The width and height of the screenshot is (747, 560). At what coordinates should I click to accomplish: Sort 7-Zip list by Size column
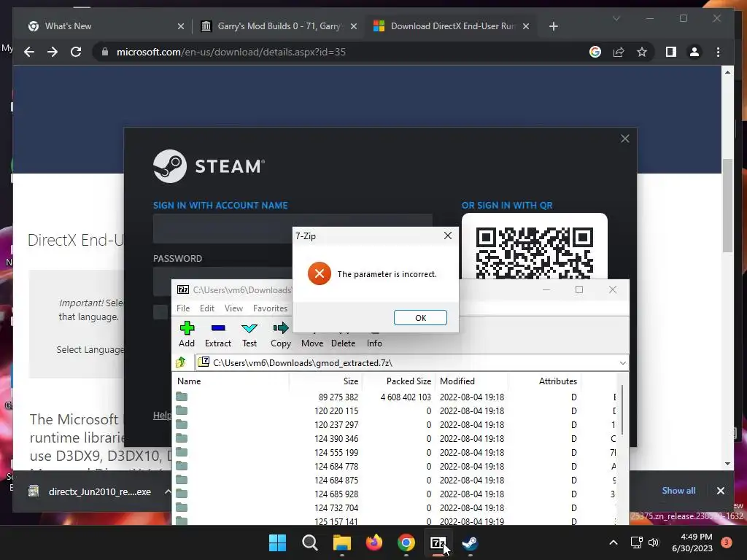point(325,381)
